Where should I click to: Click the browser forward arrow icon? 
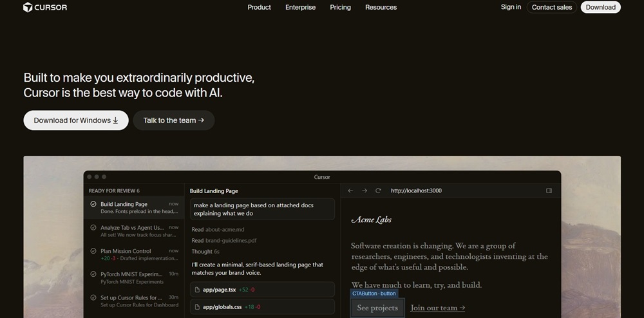point(365,191)
